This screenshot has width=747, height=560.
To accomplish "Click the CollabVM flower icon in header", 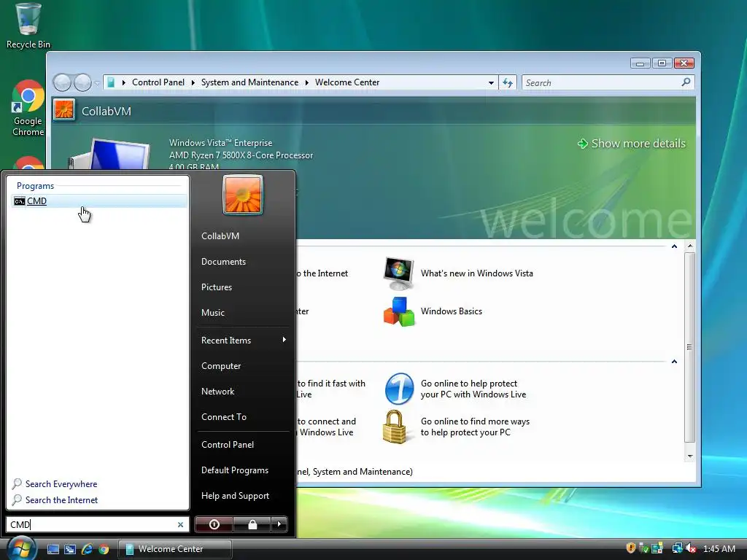I will (x=64, y=110).
